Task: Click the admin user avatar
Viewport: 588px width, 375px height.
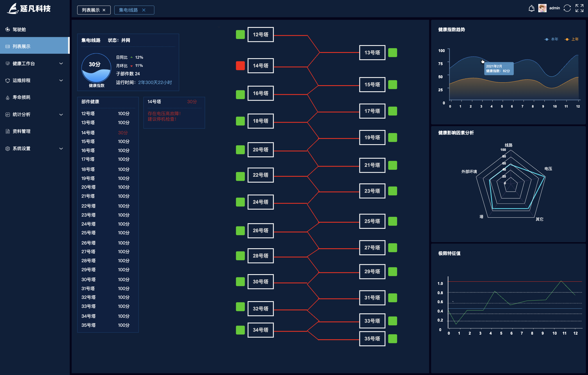Action: (x=542, y=8)
